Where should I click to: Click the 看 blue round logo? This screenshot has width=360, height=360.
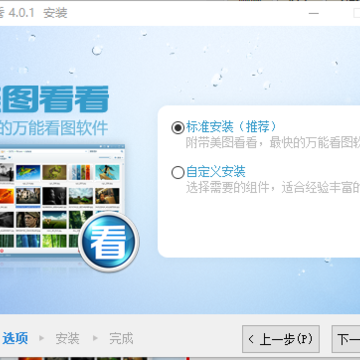pyautogui.click(x=109, y=242)
